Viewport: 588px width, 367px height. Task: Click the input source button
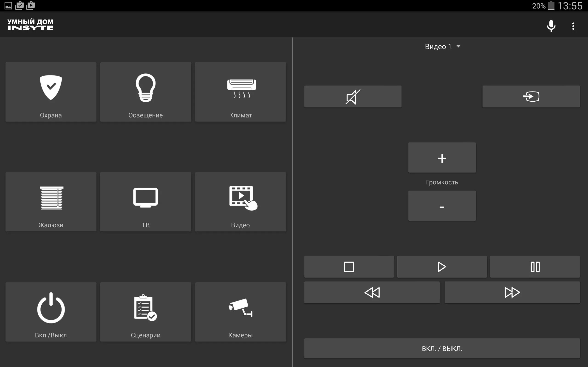531,97
